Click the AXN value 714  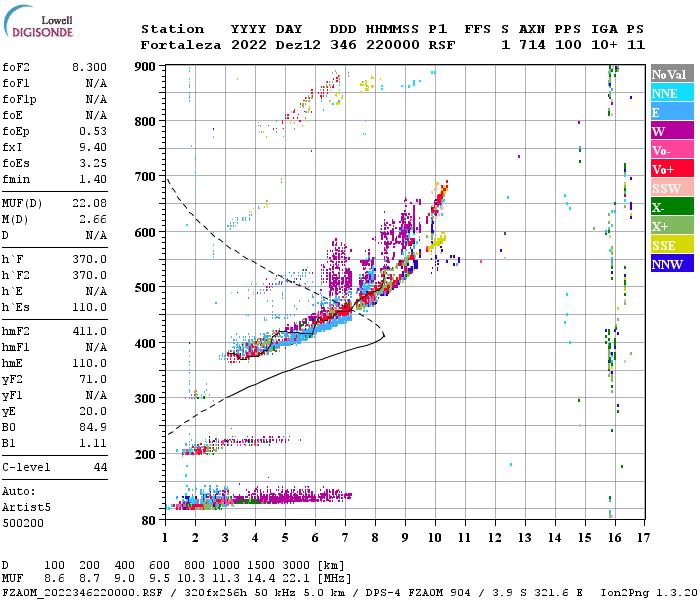point(532,45)
